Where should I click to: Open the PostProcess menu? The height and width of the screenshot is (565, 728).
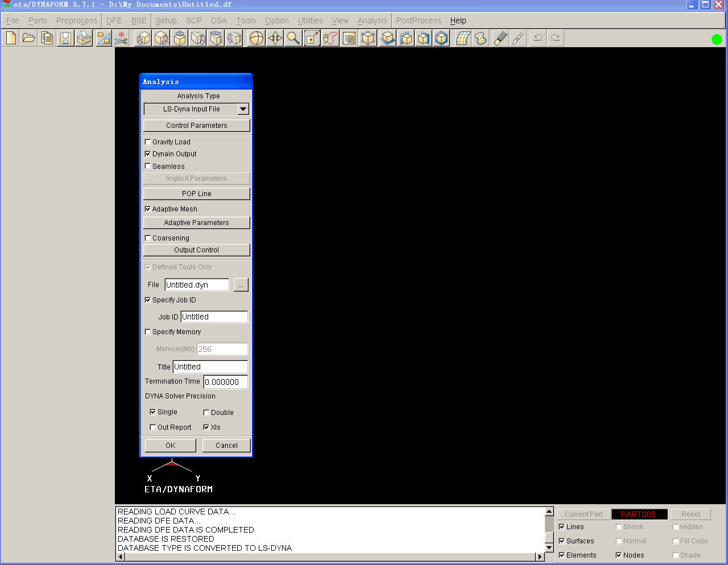[419, 20]
